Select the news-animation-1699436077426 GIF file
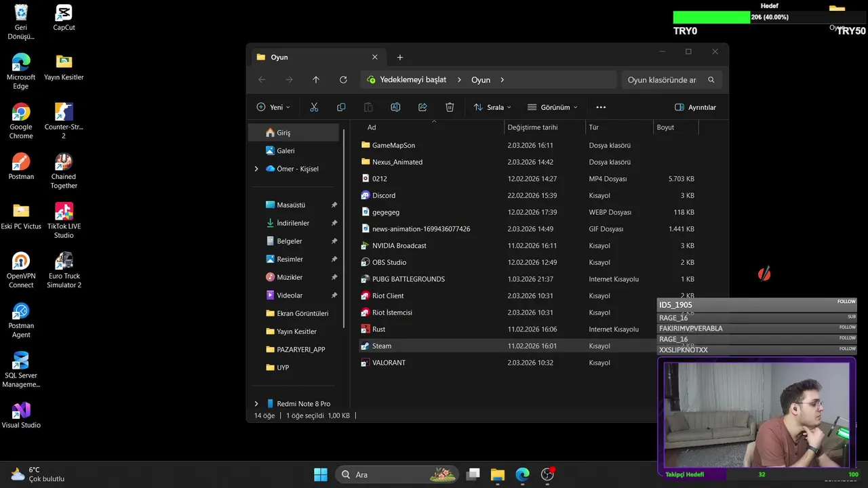Screen dimensions: 868x488 [x=421, y=229]
